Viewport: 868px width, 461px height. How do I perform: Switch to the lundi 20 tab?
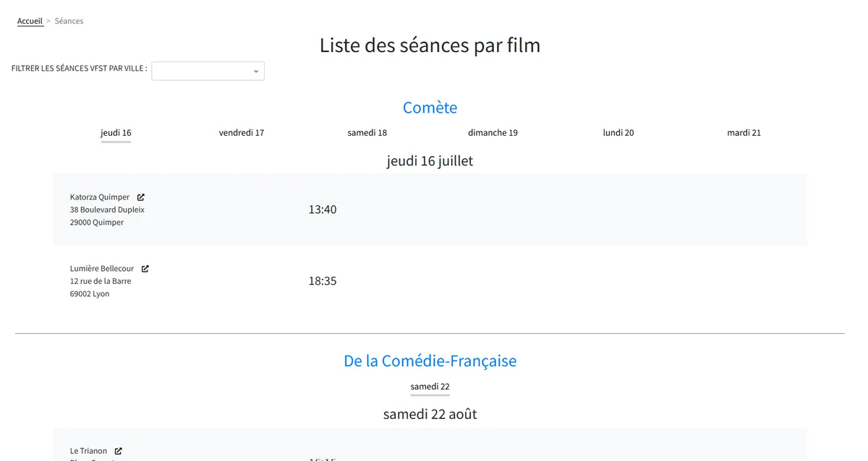coord(618,133)
